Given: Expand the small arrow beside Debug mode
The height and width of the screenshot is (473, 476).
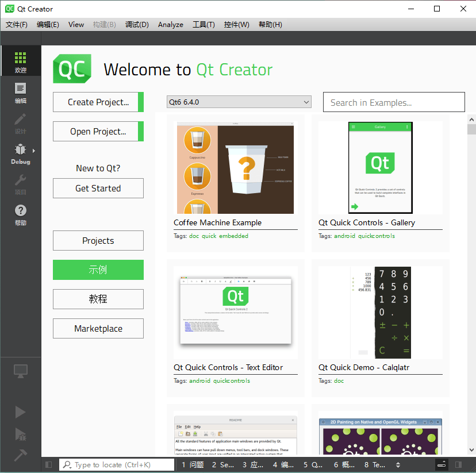Looking at the screenshot, I should pyautogui.click(x=34, y=151).
